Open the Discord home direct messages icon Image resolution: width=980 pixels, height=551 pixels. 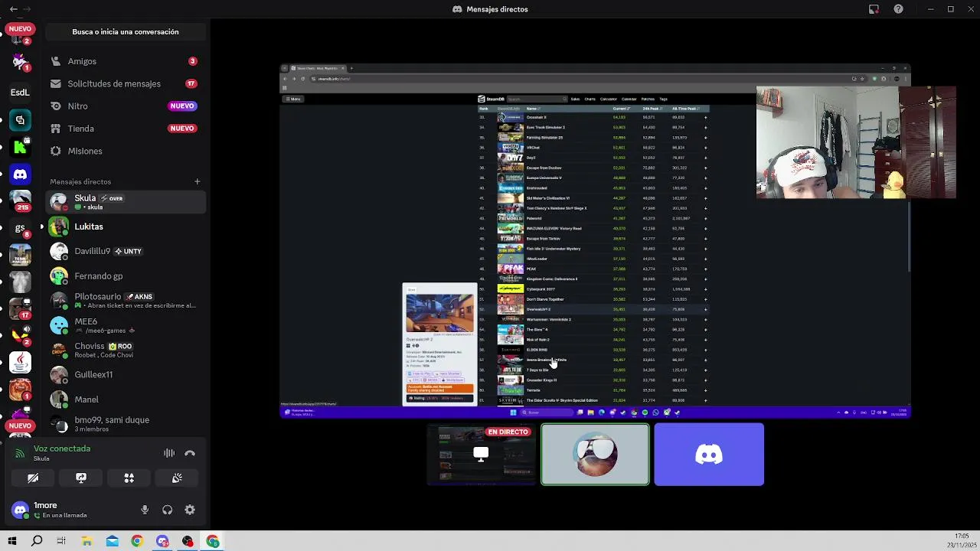point(20,174)
